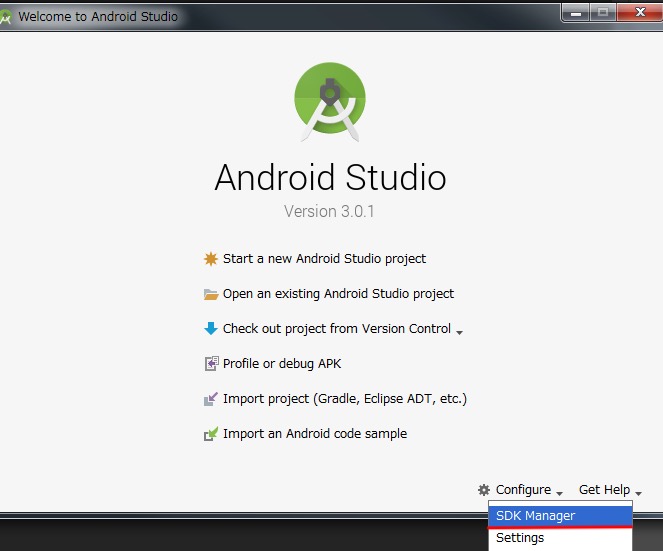Click the Import project arrow icon
Screen dimensions: 663x551
point(211,399)
